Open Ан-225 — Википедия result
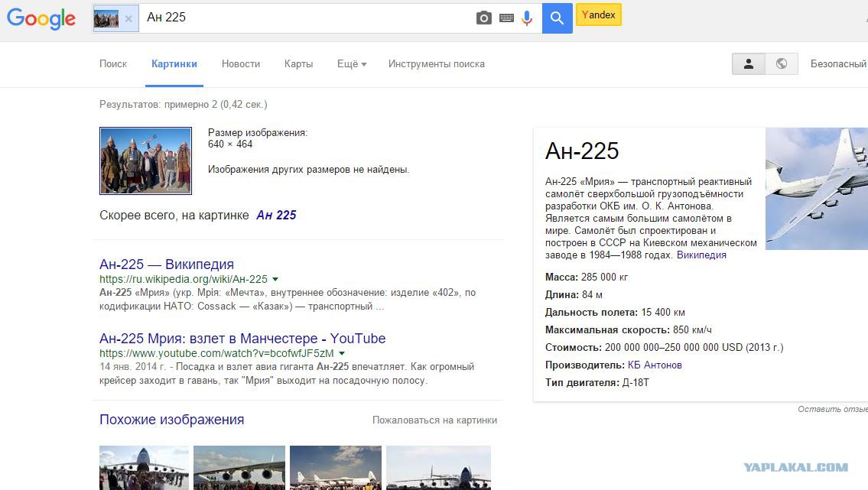 tap(167, 264)
